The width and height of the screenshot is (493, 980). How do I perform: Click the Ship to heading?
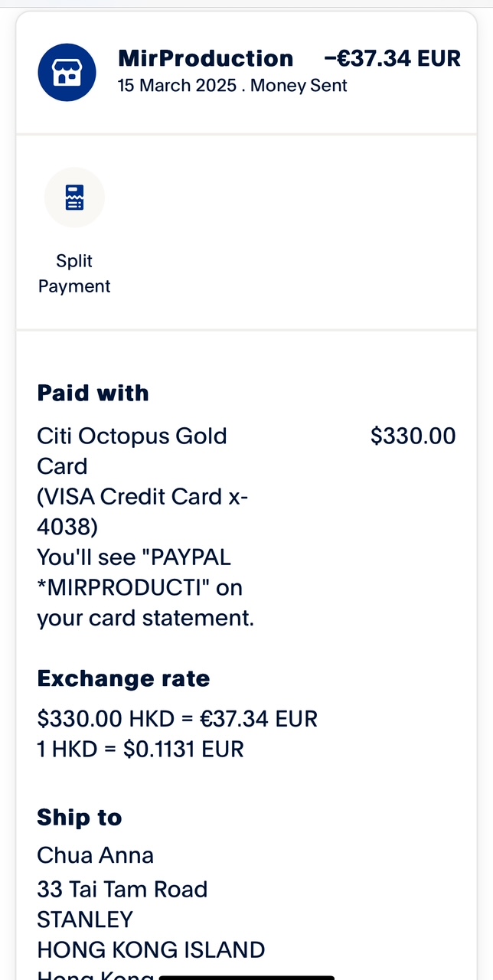click(79, 817)
